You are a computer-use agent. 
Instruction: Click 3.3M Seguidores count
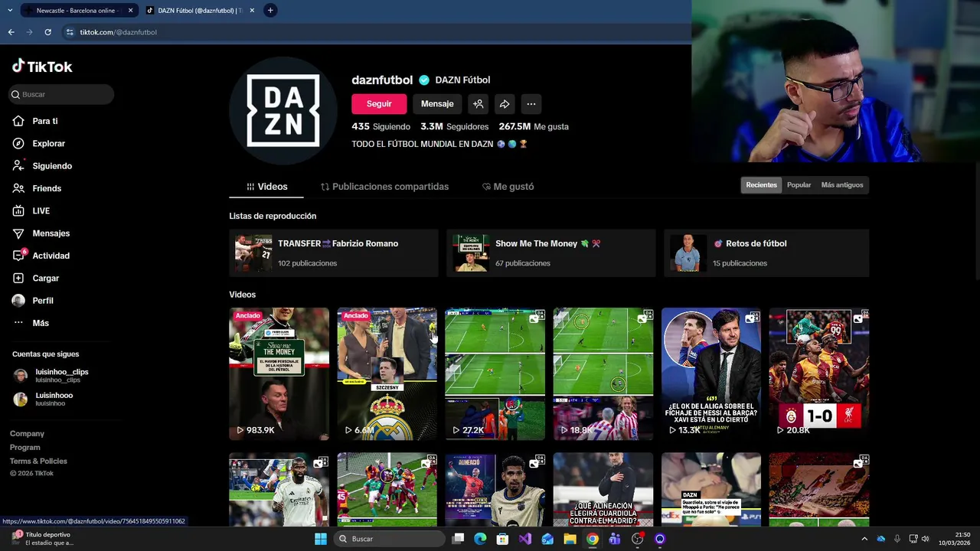point(454,126)
